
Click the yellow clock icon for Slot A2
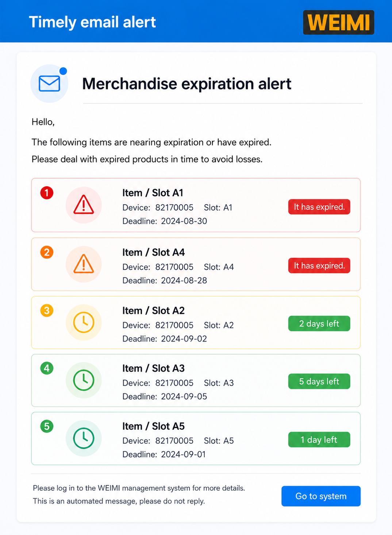coord(84,322)
